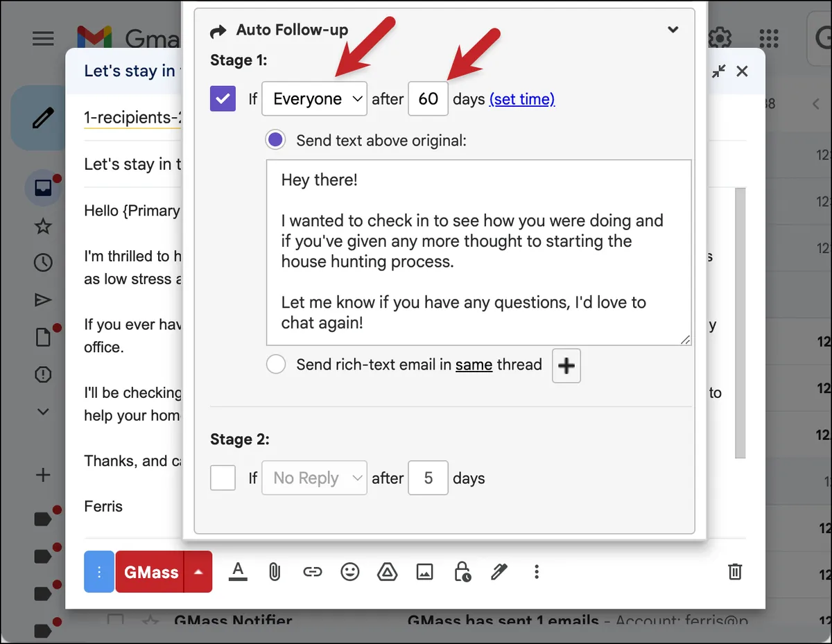Click the set time link
This screenshot has height=644, width=832.
522,99
